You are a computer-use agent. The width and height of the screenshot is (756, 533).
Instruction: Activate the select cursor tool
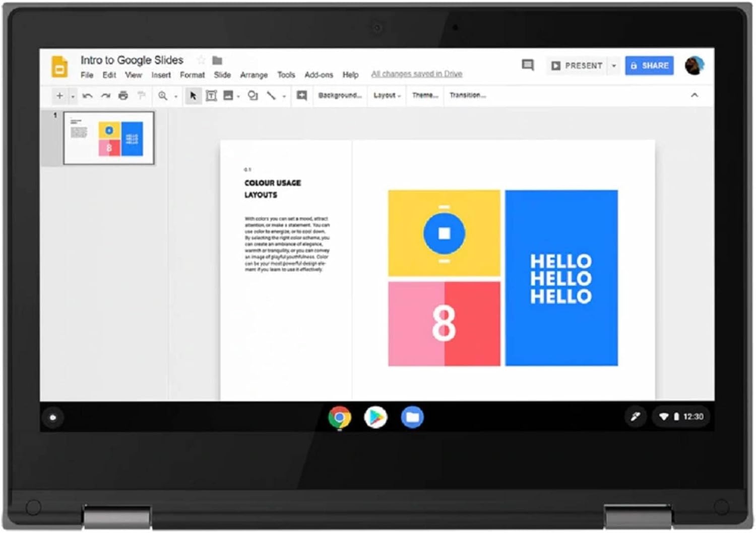tap(193, 95)
